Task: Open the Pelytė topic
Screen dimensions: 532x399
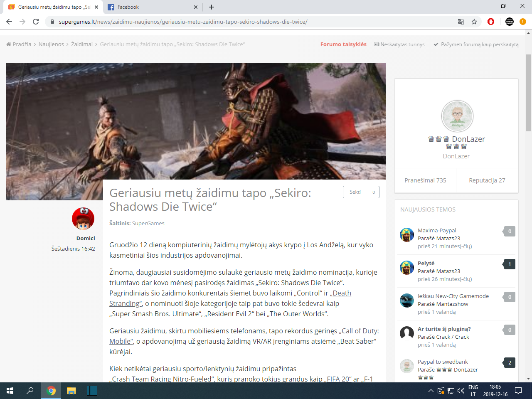Action: (426, 263)
